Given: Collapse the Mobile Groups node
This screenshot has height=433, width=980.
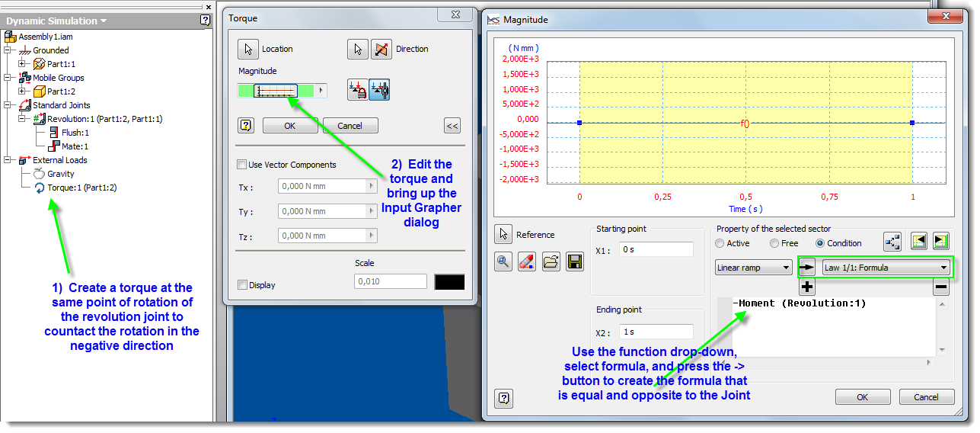Looking at the screenshot, I should coord(8,78).
